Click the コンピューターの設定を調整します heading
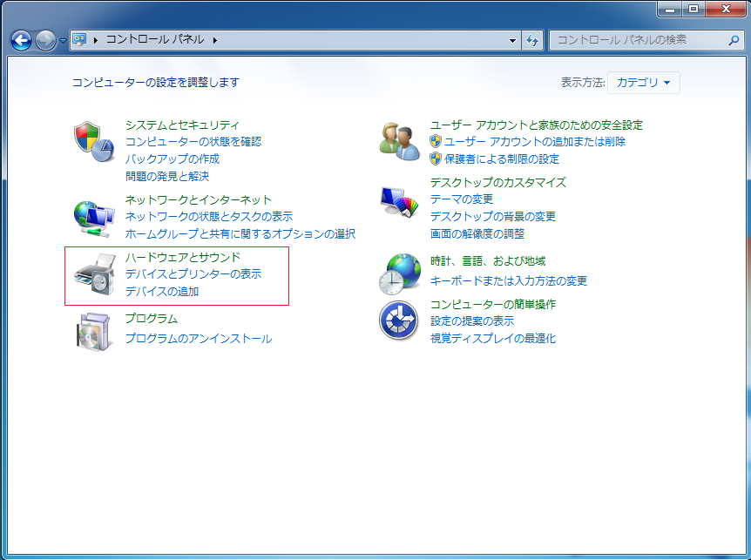The image size is (751, 560). coord(156,83)
